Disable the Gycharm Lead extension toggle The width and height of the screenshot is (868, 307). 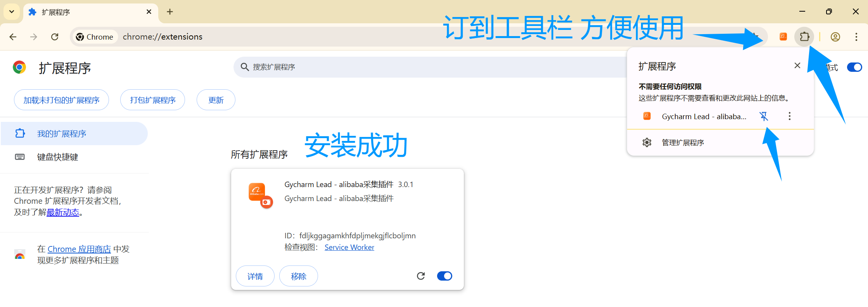[444, 276]
